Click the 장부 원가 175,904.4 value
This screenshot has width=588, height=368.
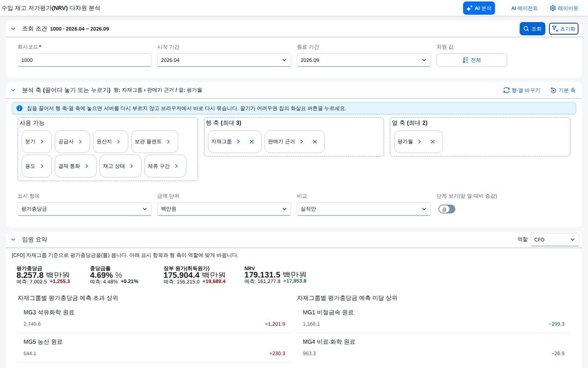coord(182,275)
